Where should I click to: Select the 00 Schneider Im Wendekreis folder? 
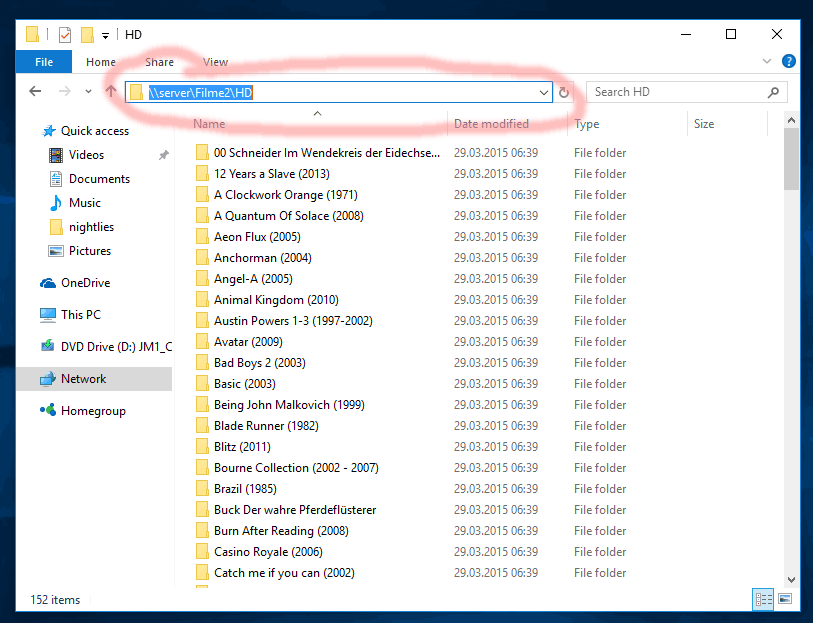(x=318, y=153)
